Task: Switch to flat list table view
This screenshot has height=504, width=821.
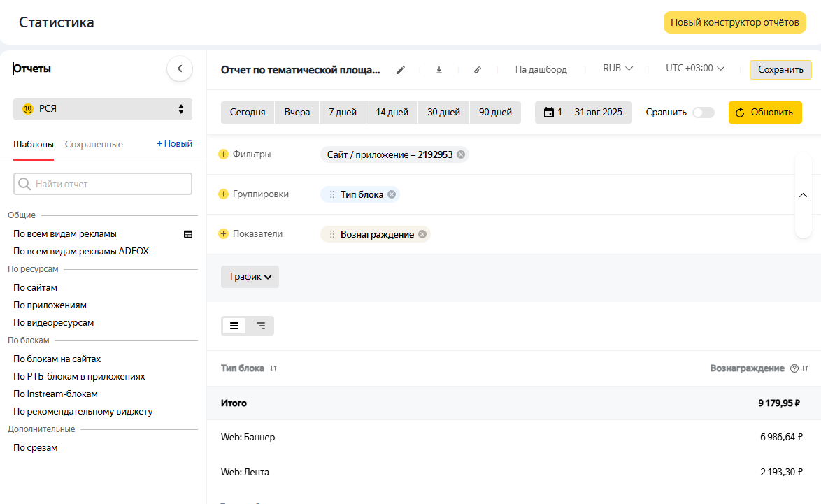Action: pos(234,326)
